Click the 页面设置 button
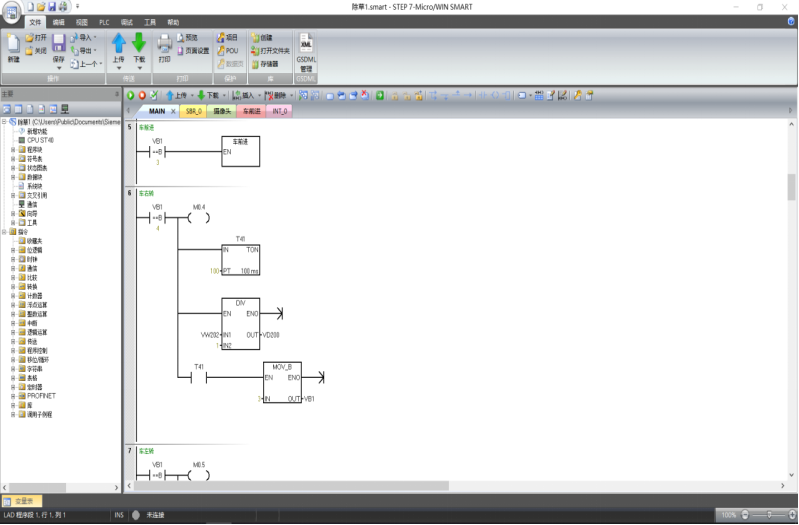The width and height of the screenshot is (799, 525). [x=193, y=50]
